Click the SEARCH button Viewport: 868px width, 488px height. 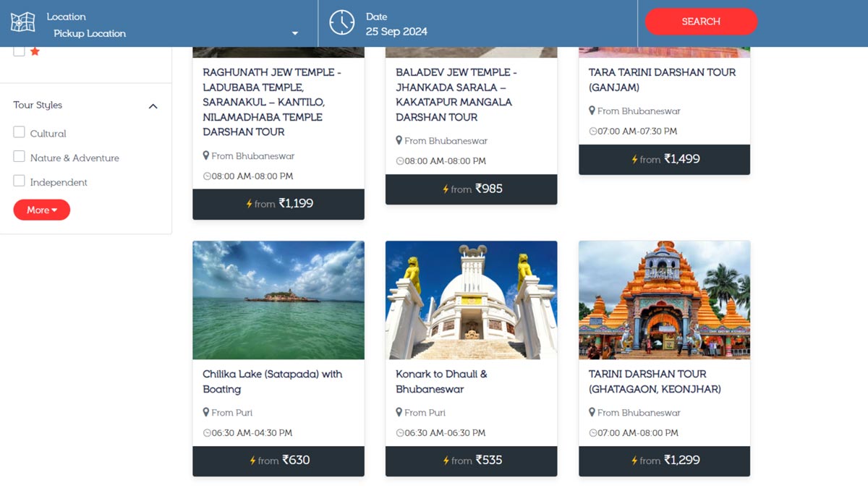700,22
